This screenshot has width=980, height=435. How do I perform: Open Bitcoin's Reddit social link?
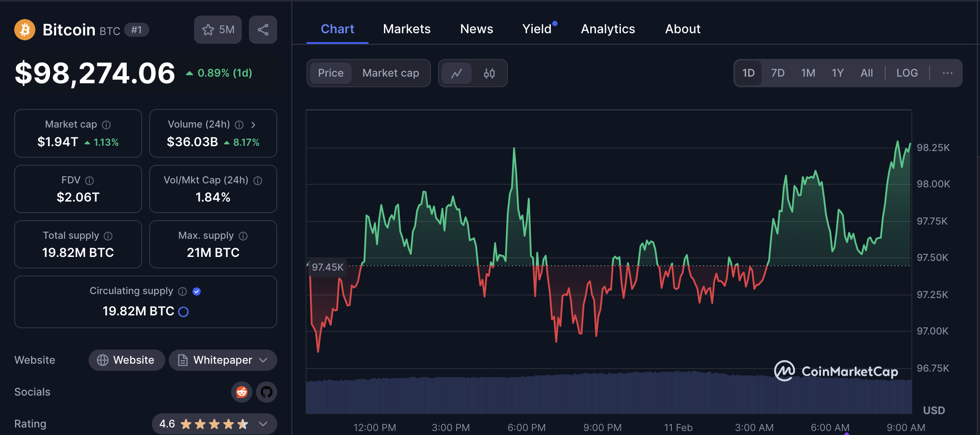tap(242, 392)
